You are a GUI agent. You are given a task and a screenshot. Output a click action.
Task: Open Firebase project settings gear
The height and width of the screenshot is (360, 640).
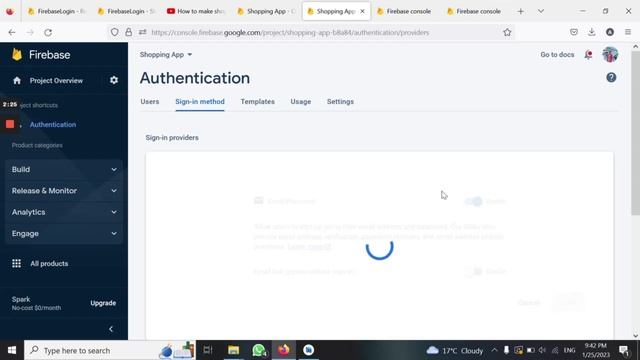pyautogui.click(x=114, y=80)
